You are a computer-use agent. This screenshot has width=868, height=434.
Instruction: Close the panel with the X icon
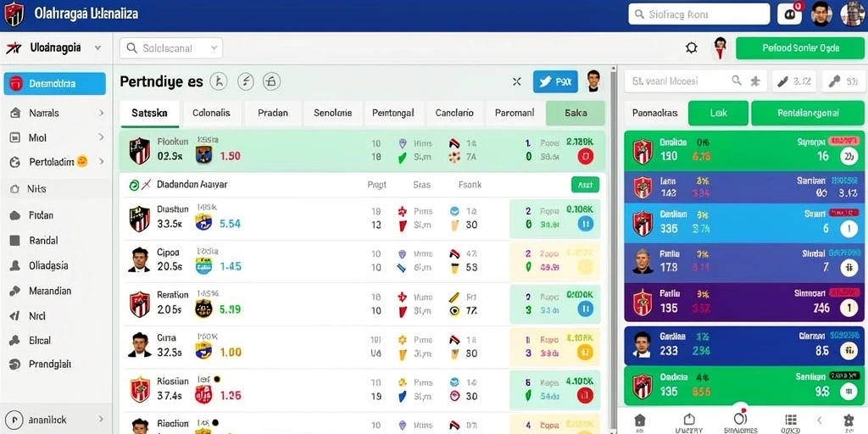click(x=516, y=82)
